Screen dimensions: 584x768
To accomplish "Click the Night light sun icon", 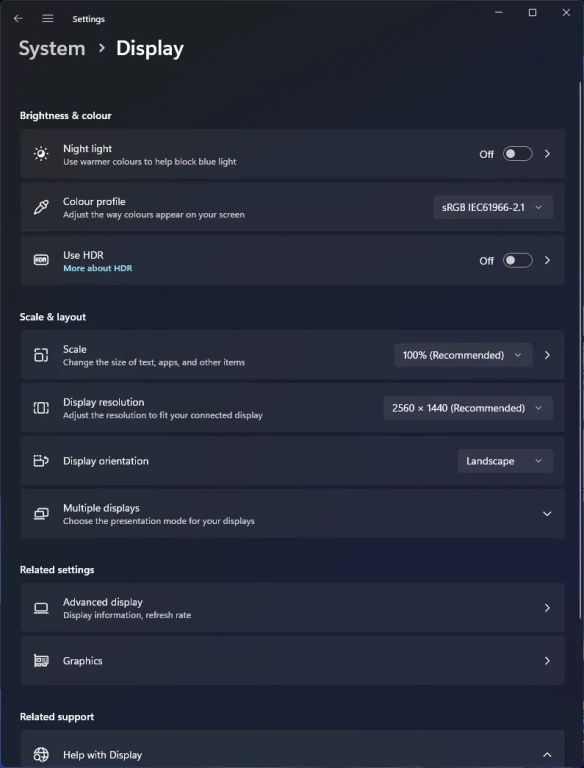I will tap(41, 154).
